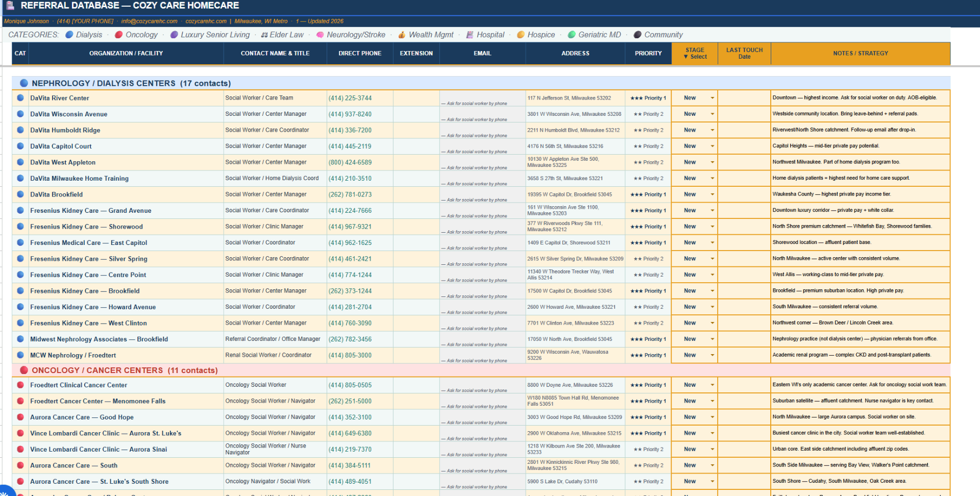Click red dot icon of Oncology section header
Screen dimensions: 980x496
pos(24,370)
